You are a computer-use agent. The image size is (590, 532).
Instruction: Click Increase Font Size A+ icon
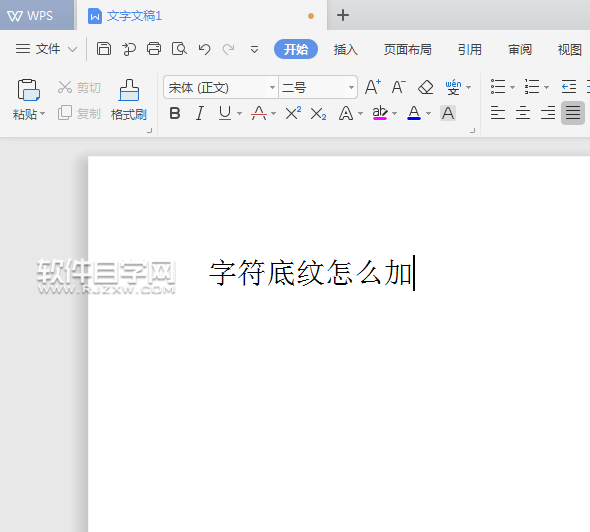373,87
